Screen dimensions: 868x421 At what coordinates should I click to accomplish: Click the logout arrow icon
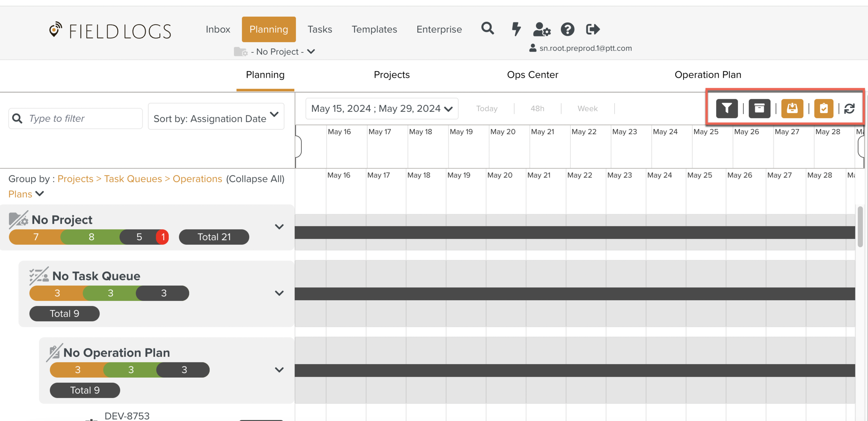tap(592, 29)
